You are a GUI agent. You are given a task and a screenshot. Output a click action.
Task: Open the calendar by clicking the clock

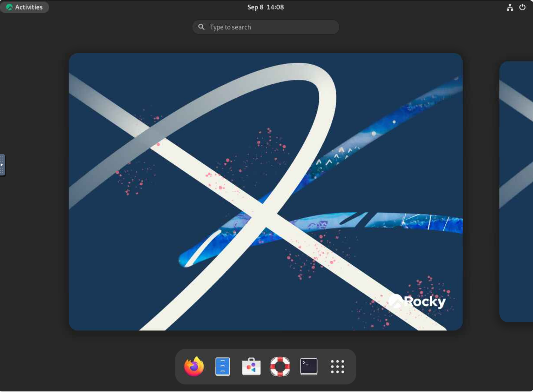(265, 7)
